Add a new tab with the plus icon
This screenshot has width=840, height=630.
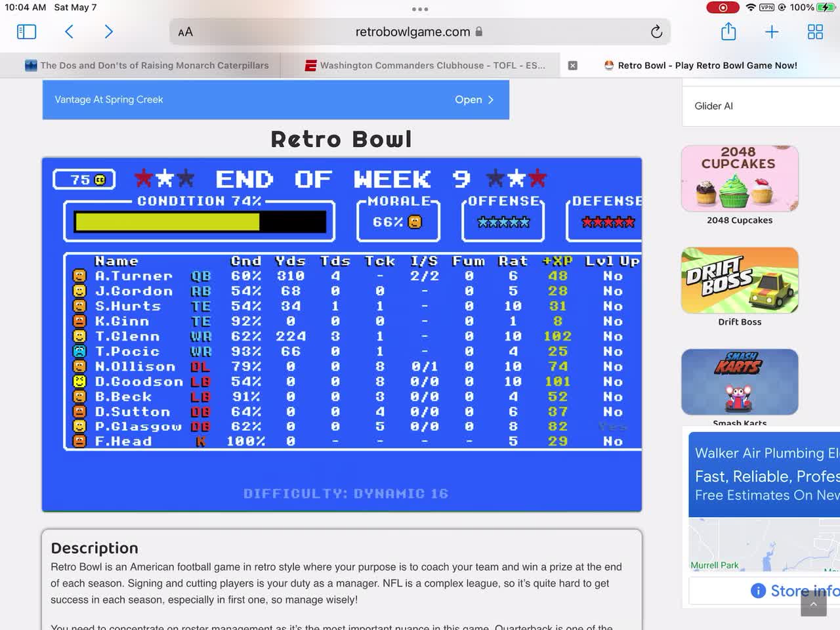click(772, 31)
